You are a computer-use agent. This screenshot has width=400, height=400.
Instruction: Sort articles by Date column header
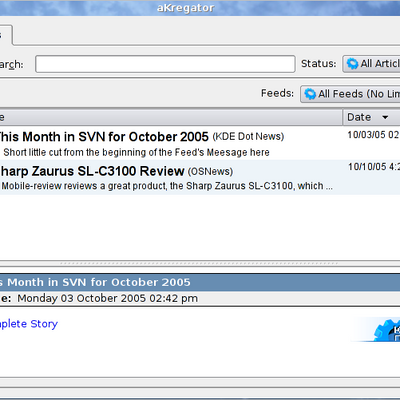pos(371,117)
